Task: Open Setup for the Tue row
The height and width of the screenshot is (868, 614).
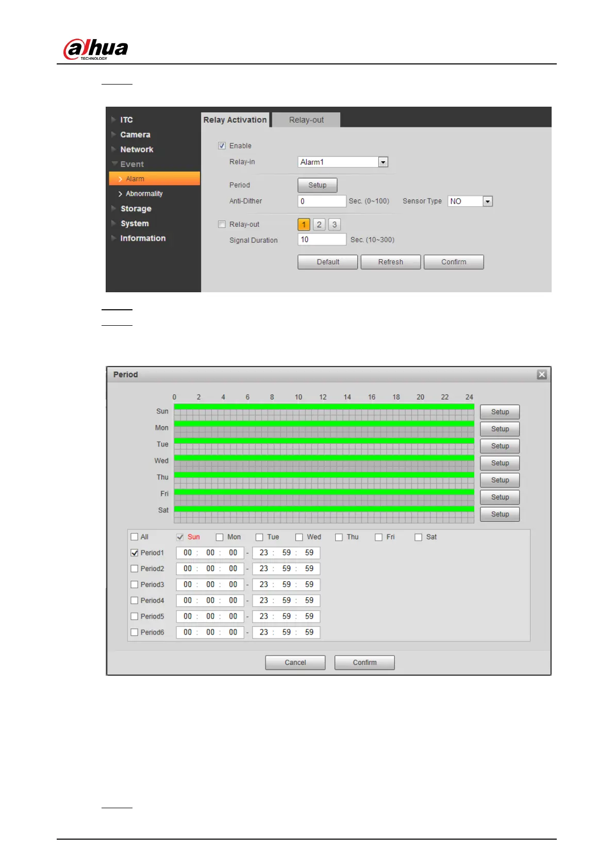Action: [x=500, y=446]
